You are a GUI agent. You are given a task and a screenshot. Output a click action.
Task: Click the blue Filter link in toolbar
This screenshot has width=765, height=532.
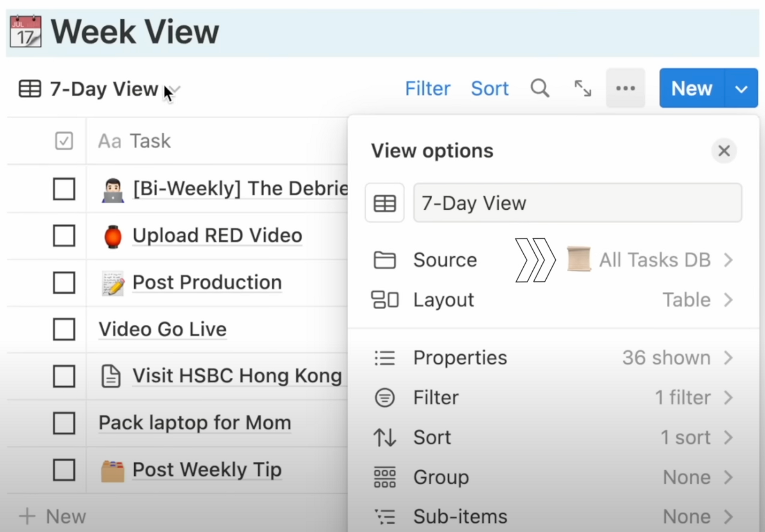point(427,89)
